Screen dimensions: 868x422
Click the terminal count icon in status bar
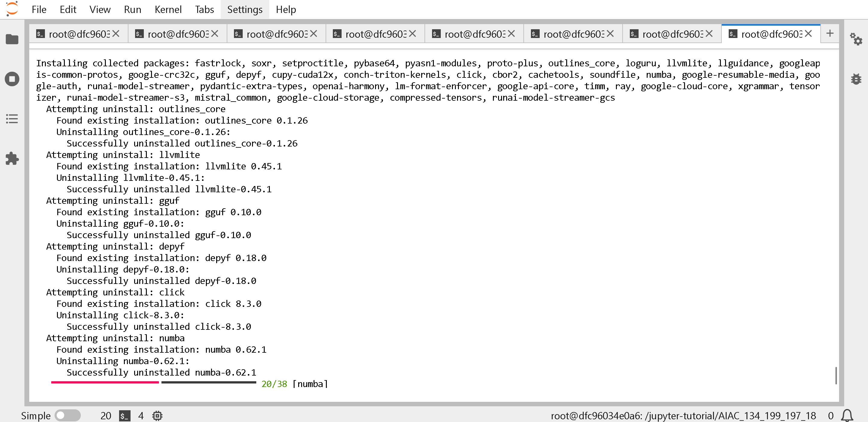[125, 416]
